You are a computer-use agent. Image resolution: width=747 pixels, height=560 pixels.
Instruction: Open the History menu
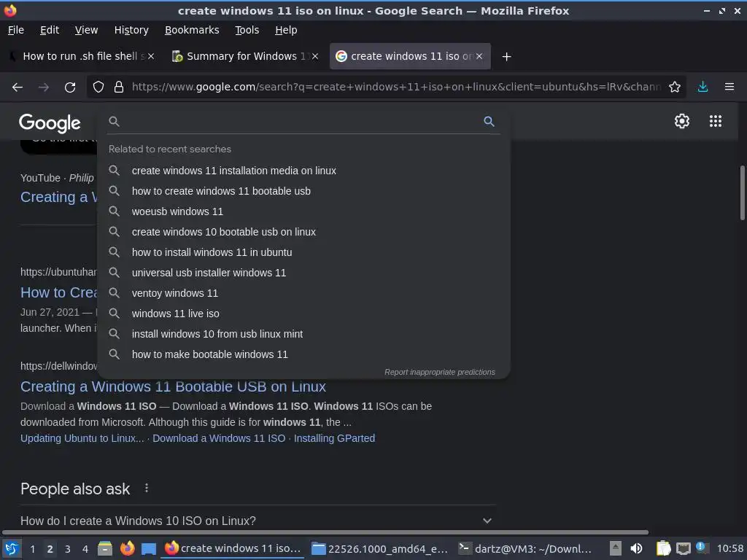pyautogui.click(x=131, y=30)
